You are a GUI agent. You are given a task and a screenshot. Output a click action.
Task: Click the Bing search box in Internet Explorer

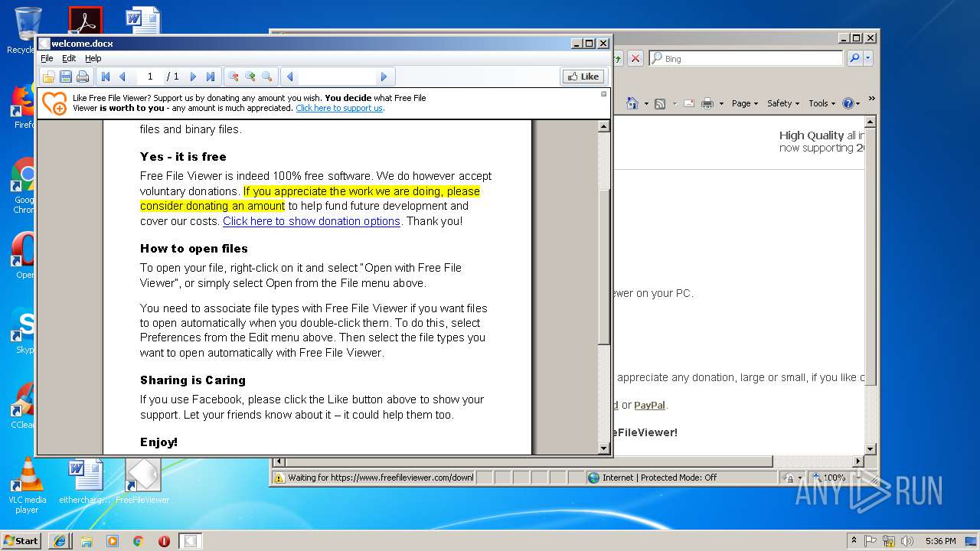click(746, 58)
